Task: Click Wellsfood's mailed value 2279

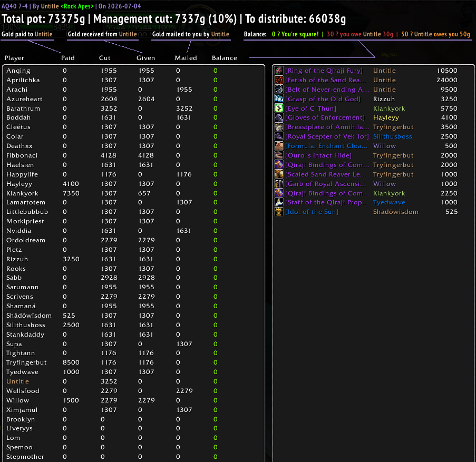Action: coord(184,391)
